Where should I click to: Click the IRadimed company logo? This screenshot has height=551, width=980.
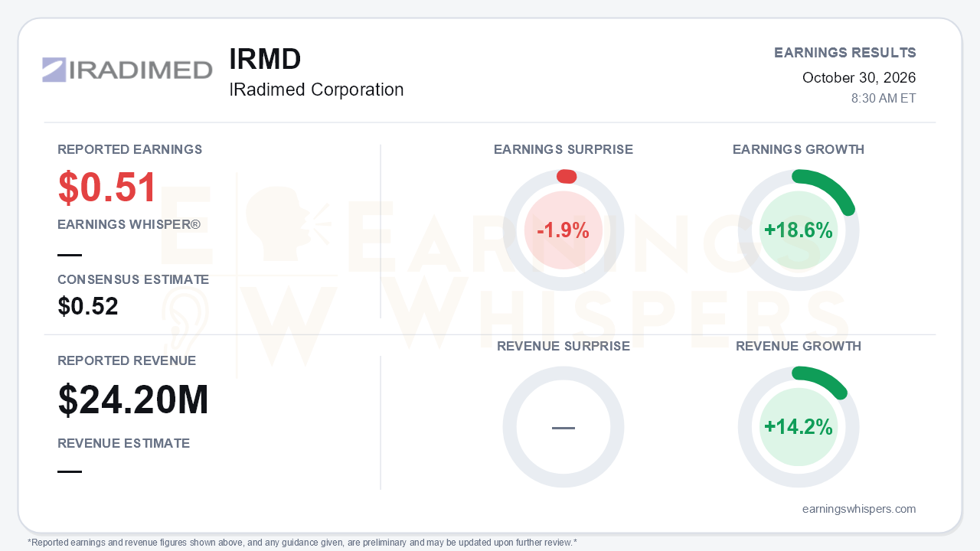coord(127,70)
